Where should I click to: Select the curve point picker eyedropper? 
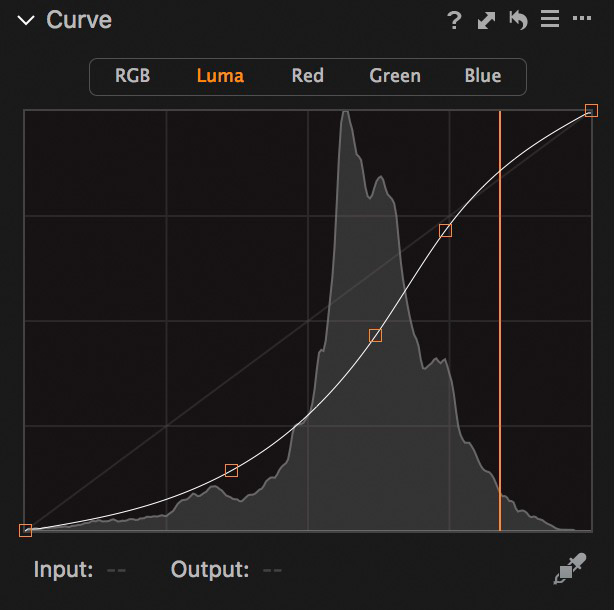point(569,571)
